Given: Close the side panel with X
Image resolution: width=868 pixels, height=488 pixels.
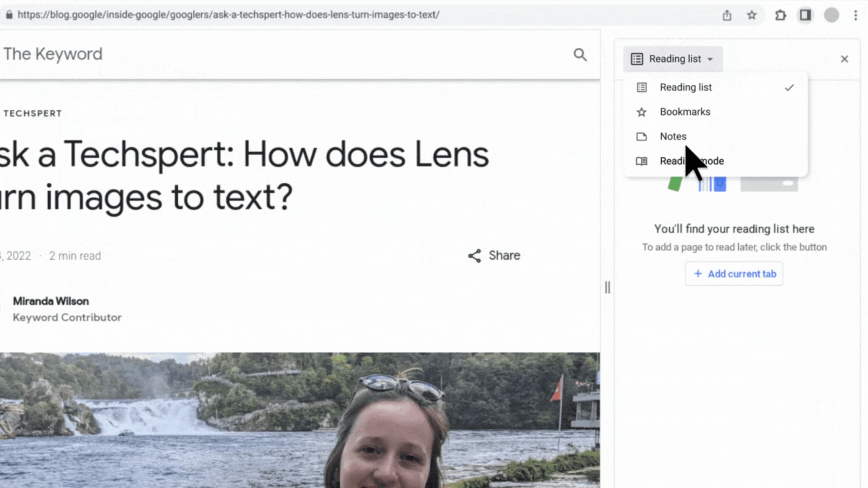Looking at the screenshot, I should coord(844,59).
